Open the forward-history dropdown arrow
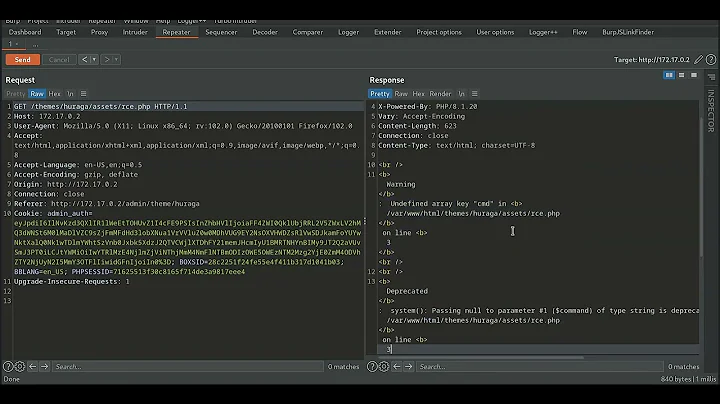Viewport: 720px width, 404px height. click(116, 60)
